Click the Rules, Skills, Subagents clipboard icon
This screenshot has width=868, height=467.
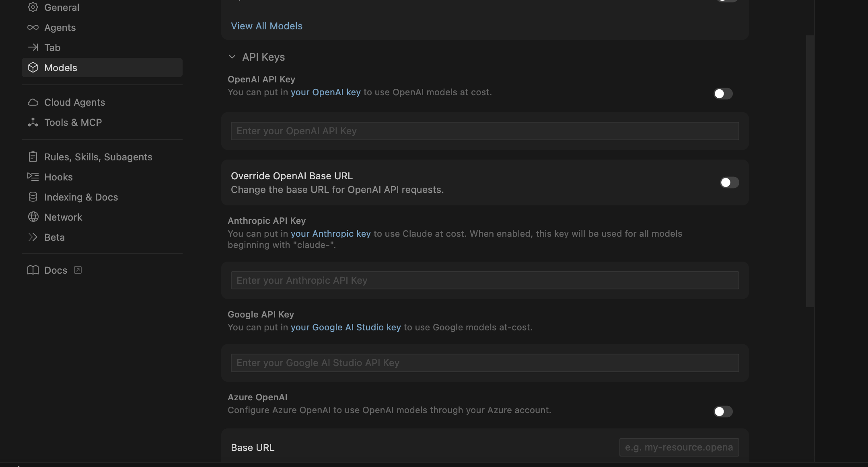(x=33, y=157)
